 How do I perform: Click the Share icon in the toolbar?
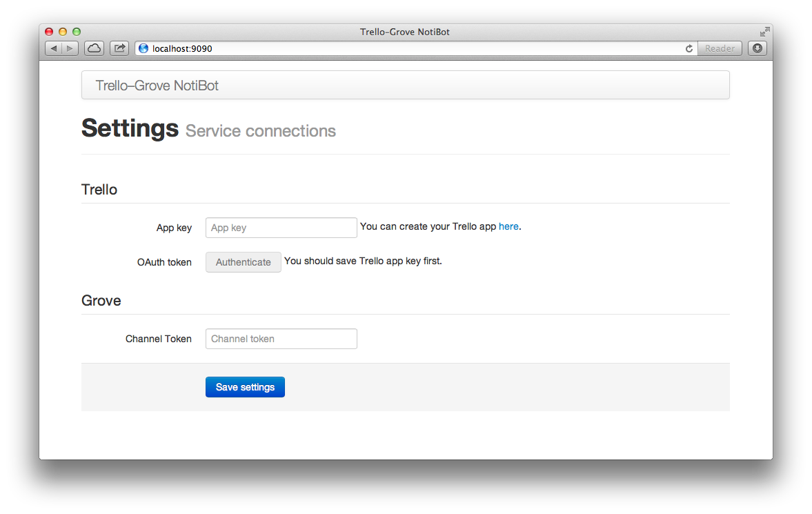119,48
